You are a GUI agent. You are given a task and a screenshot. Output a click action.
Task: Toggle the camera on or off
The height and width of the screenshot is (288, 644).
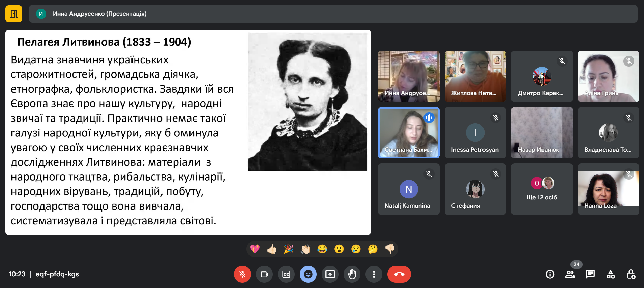coord(264,274)
